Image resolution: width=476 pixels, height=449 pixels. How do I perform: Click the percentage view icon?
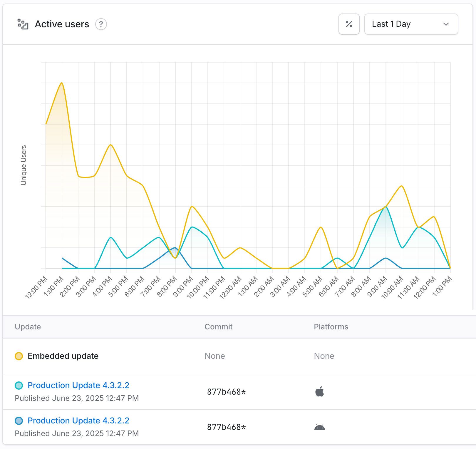[x=349, y=24]
